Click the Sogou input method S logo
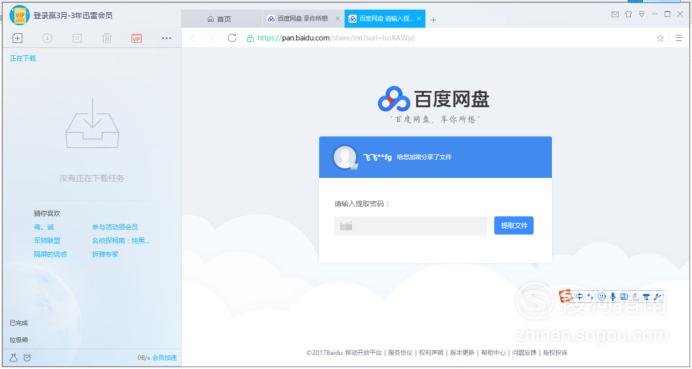 pos(566,296)
